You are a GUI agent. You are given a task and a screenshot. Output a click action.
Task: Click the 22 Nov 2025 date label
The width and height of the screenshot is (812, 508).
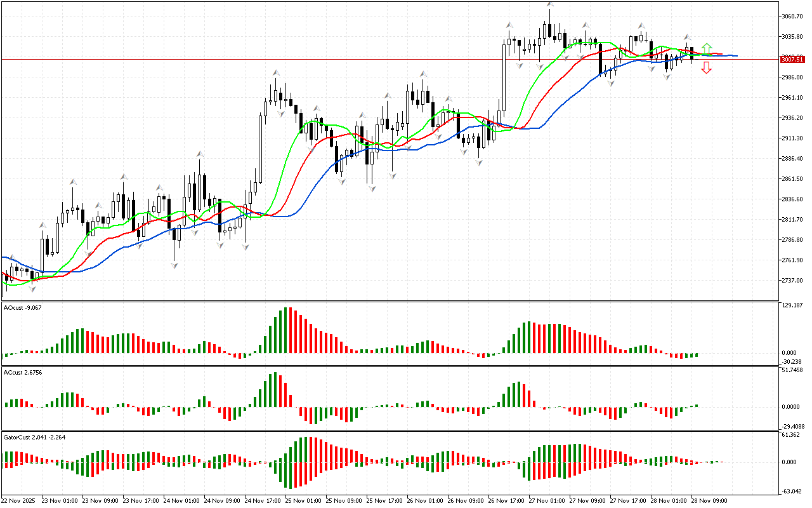[18, 500]
